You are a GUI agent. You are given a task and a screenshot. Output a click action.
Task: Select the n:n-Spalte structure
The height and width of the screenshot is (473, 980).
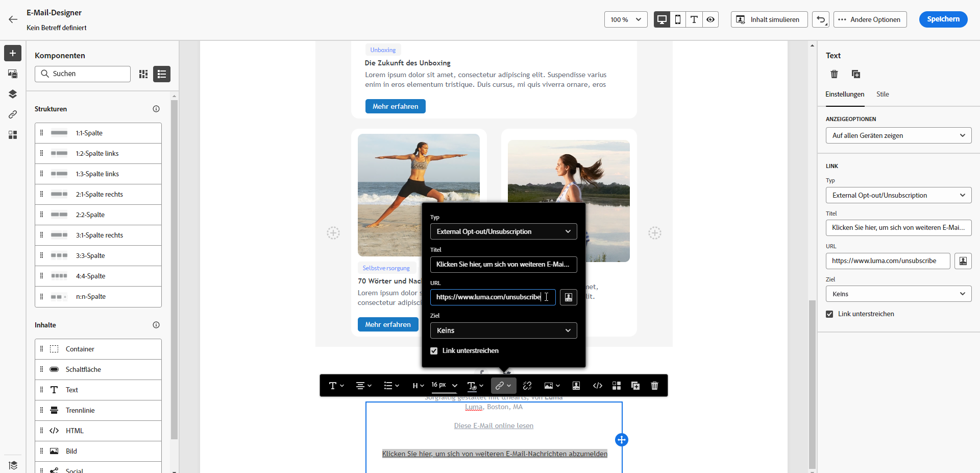98,297
